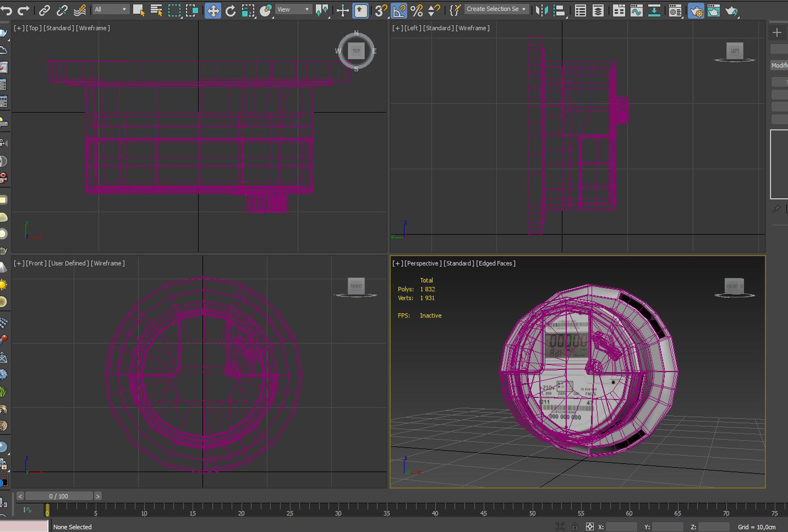Click the Mirror tool icon

coord(542,11)
